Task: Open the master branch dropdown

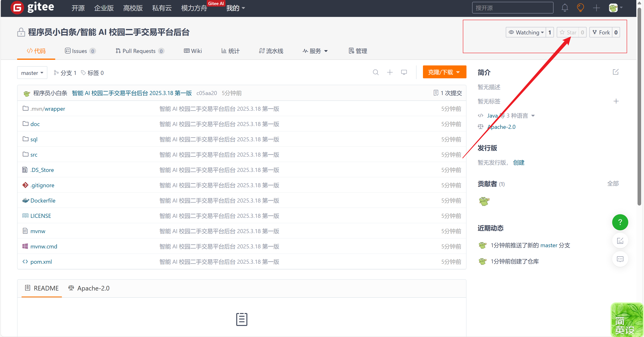Action: pos(32,73)
